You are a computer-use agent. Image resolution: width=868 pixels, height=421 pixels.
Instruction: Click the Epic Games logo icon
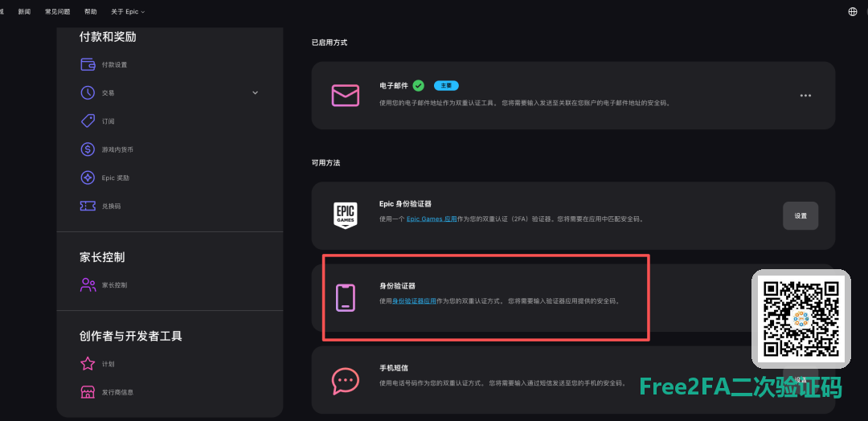(346, 216)
